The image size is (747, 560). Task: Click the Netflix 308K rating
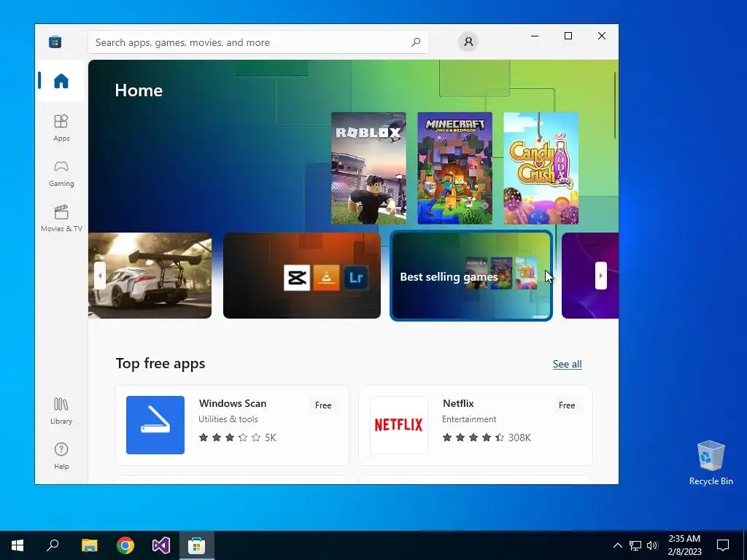pos(487,437)
